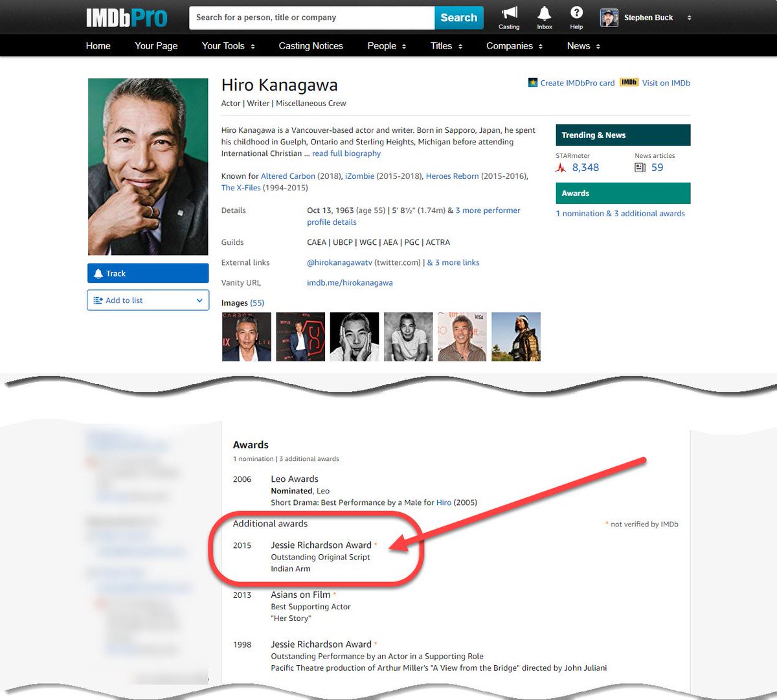Go to the Home menu item
Image resolution: width=777 pixels, height=700 pixels.
(98, 46)
